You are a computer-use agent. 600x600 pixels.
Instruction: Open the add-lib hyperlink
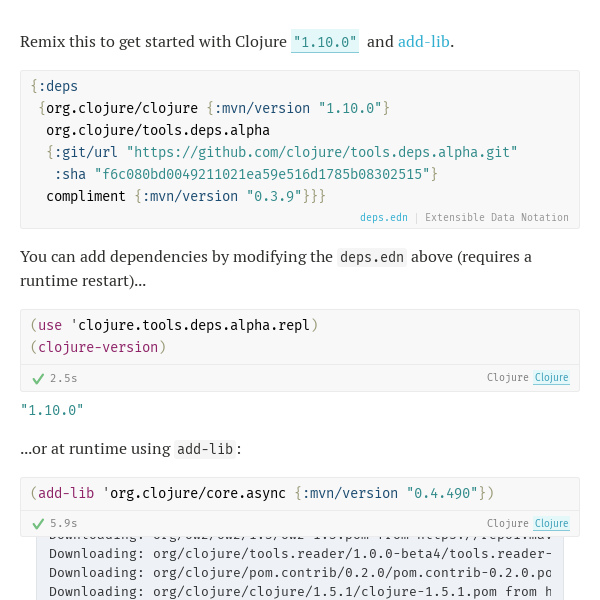point(424,42)
